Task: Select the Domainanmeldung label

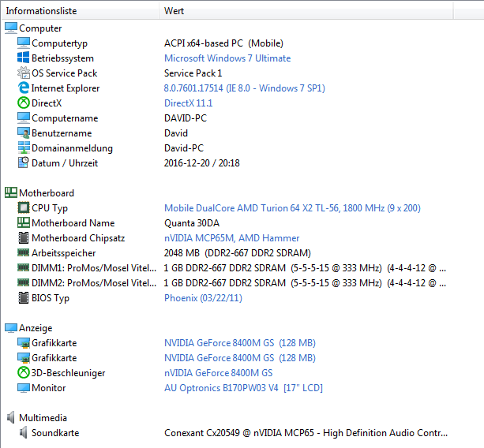Action: [x=72, y=148]
